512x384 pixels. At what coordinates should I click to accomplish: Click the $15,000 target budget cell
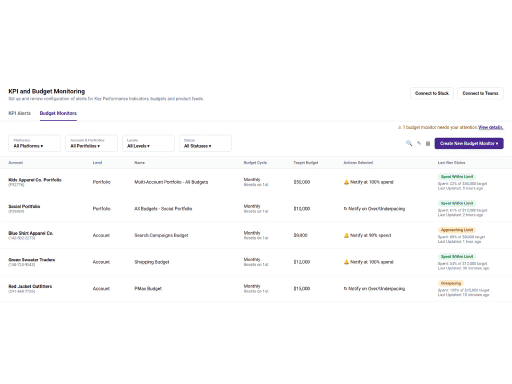click(x=302, y=289)
